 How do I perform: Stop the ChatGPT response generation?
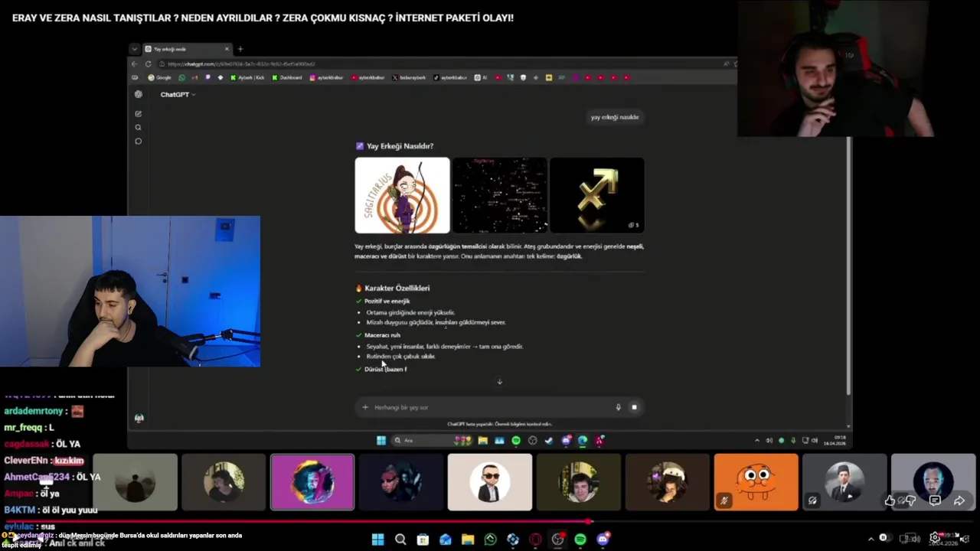click(634, 407)
